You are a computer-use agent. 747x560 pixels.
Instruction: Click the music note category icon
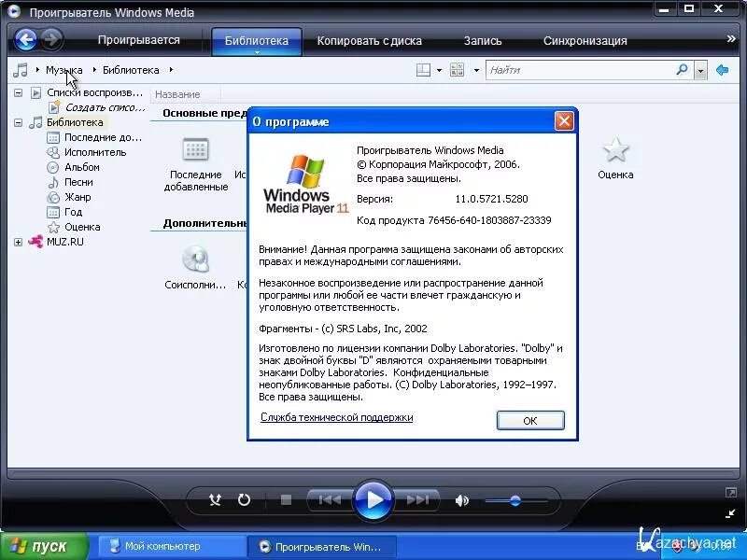pos(20,70)
